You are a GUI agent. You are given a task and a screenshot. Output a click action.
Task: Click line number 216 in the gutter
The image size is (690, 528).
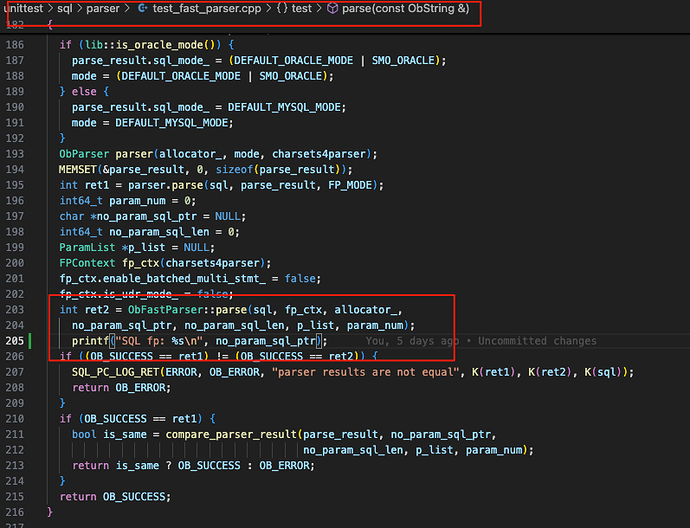14,511
